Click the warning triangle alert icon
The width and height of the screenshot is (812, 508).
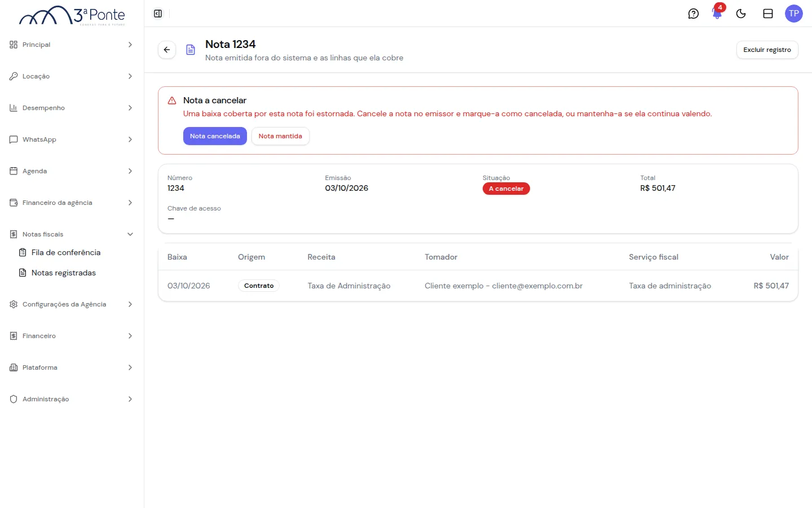tap(172, 100)
